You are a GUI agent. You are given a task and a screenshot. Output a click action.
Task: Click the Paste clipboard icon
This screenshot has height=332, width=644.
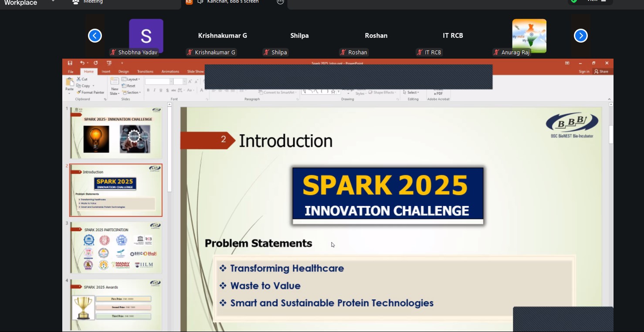[69, 83]
